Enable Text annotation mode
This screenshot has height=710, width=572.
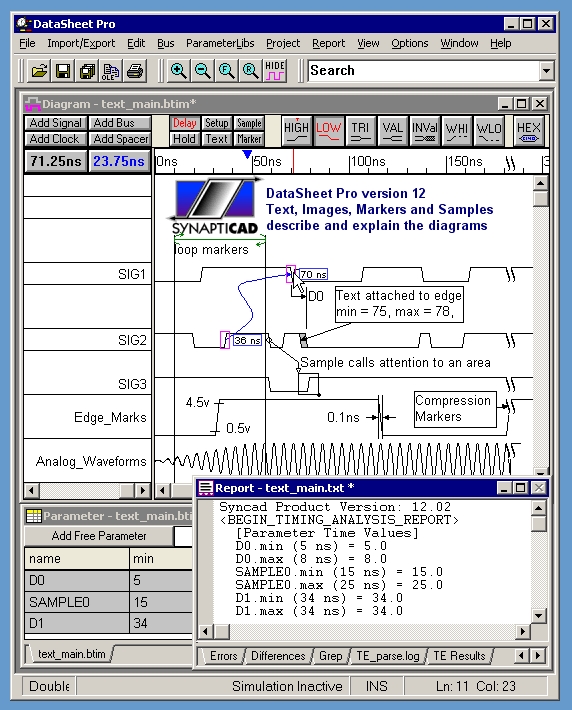point(216,139)
